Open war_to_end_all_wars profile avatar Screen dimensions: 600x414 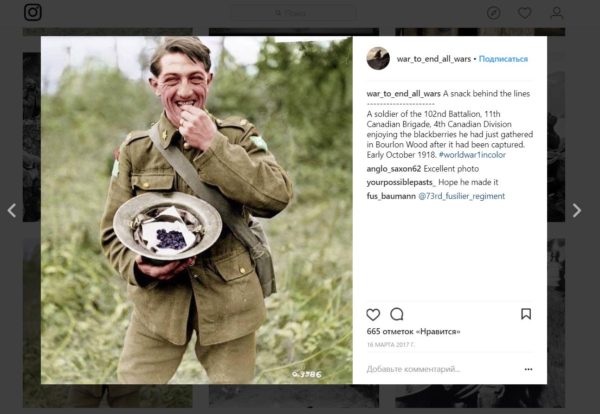coord(378,59)
